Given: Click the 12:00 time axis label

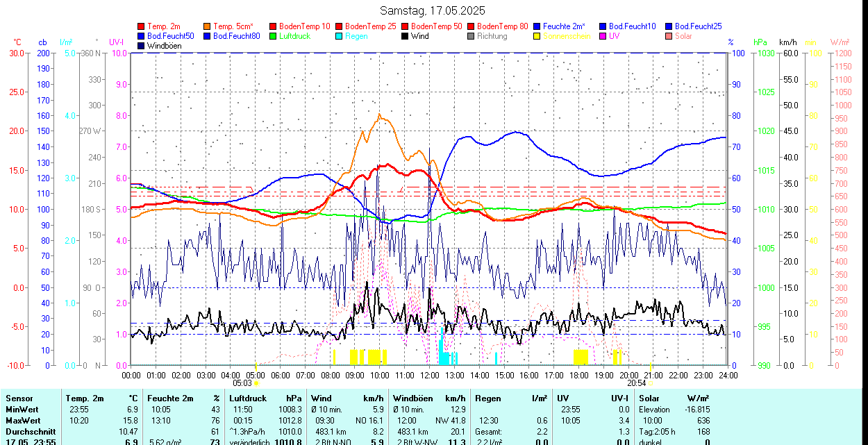Looking at the screenshot, I should 429,375.
